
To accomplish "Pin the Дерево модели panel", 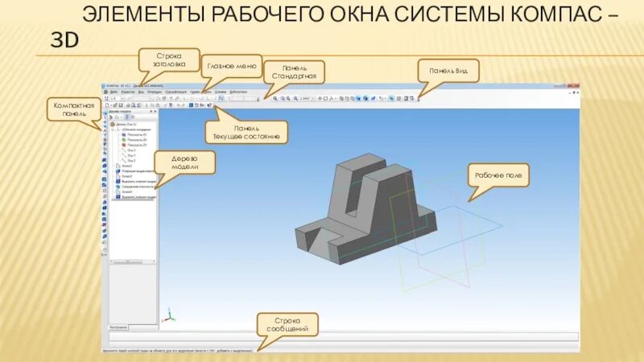I will click(x=151, y=111).
